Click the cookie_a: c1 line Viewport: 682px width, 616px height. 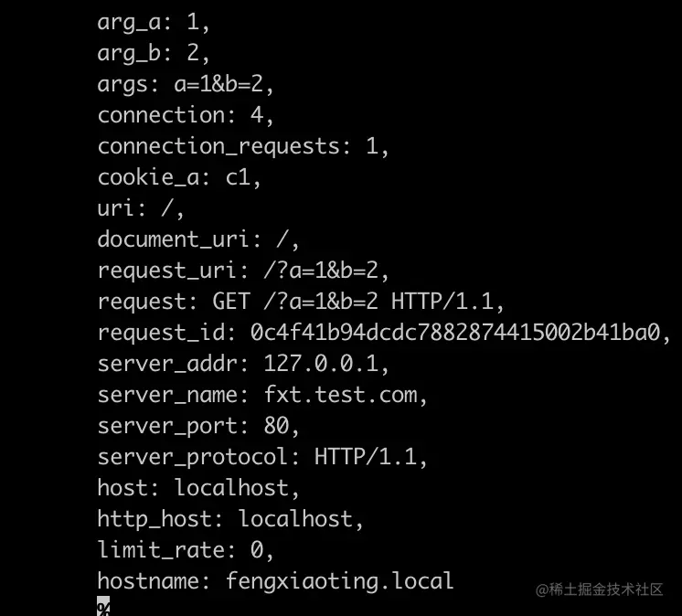[x=179, y=177]
